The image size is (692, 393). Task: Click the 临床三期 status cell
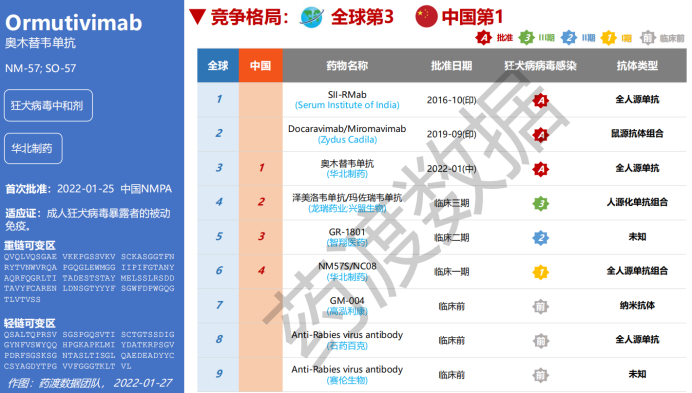(x=451, y=203)
